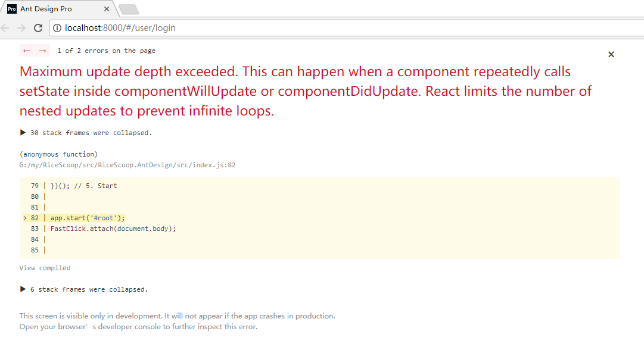Dismiss the error overlay with the X
Viewport: 644px width, 353px height.
(x=611, y=54)
